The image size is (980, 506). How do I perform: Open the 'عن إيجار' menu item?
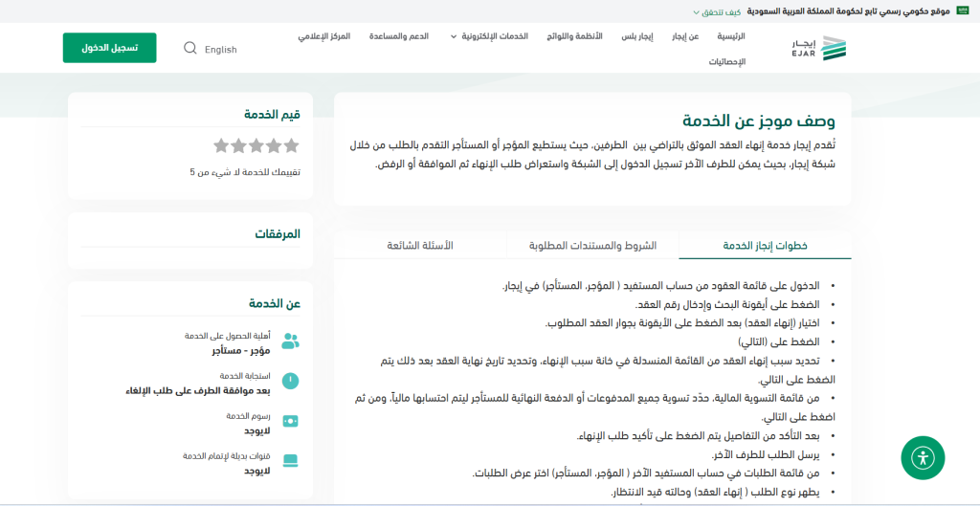[685, 36]
